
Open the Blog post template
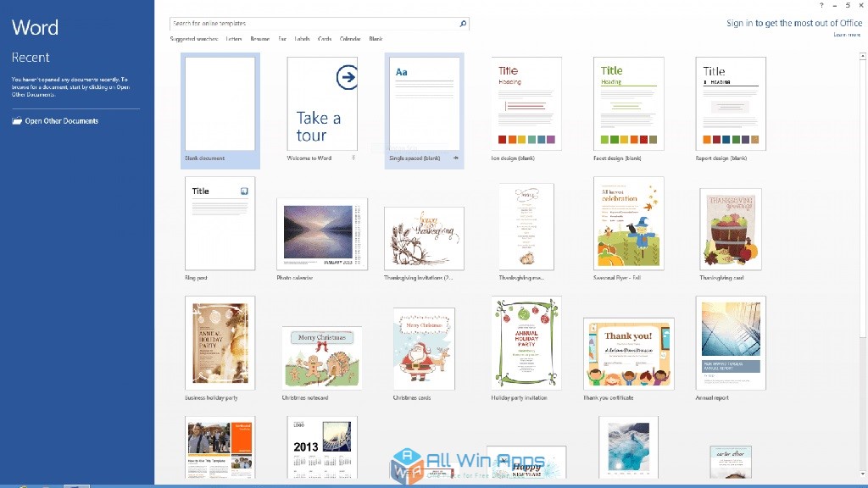(220, 224)
